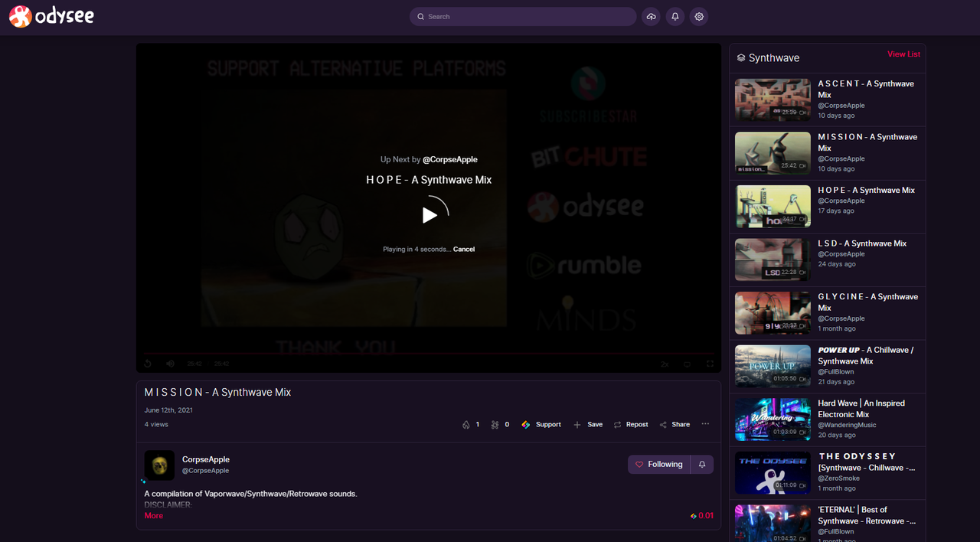Click the @CorpseApple handle under channel name
980x542 pixels.
tap(205, 471)
